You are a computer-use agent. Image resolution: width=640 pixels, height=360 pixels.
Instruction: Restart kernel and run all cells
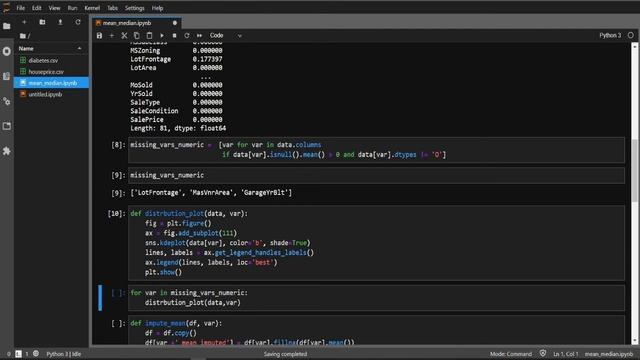[199, 36]
